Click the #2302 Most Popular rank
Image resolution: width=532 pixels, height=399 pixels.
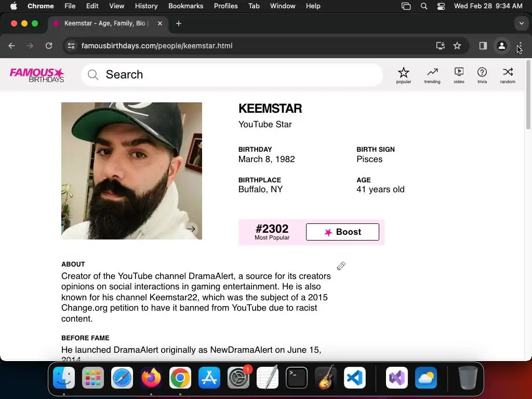click(x=272, y=232)
